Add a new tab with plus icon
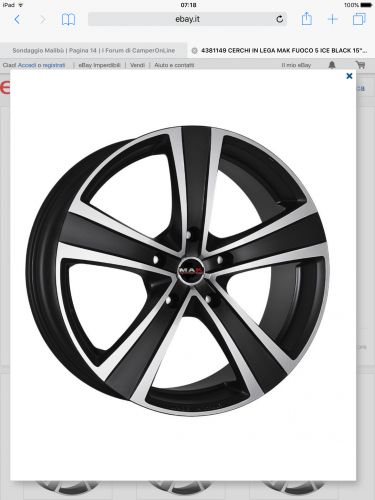375x500 pixels. point(332,19)
